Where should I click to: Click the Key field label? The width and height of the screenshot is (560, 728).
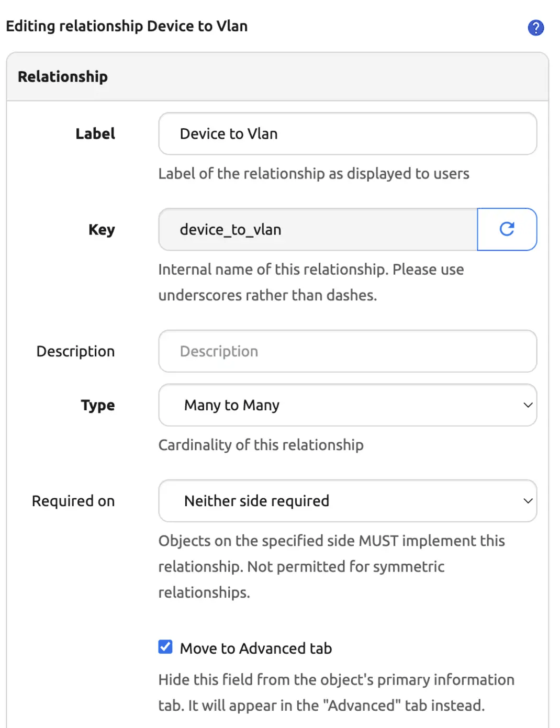(x=102, y=229)
